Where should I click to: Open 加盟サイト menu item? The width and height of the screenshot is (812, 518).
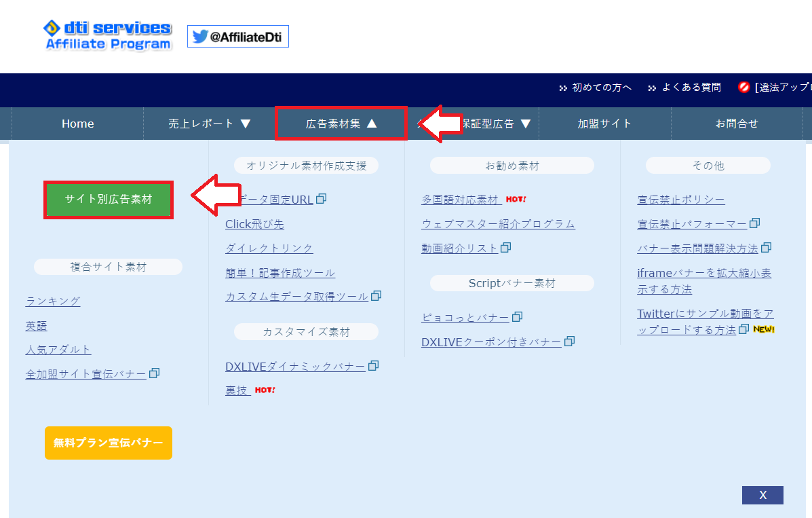pos(605,124)
